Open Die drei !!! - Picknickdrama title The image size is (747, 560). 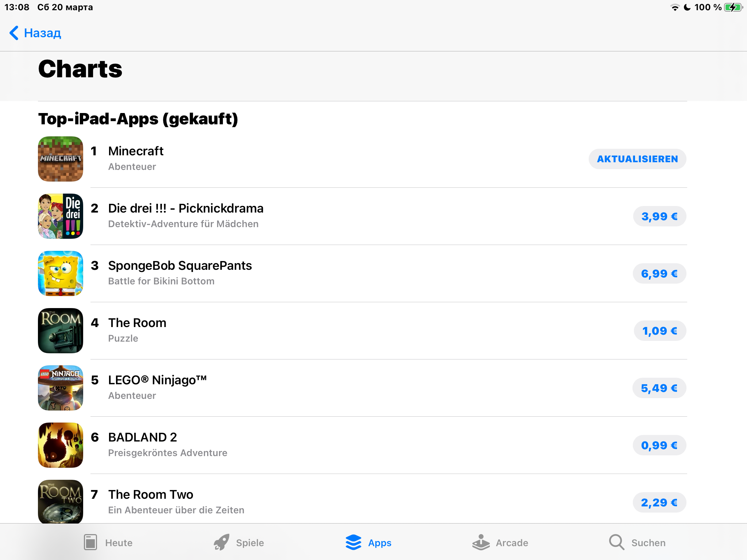186,208
